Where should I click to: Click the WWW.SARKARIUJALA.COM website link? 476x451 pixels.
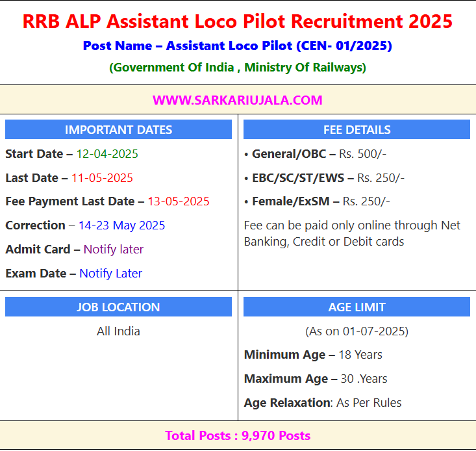pyautogui.click(x=238, y=100)
